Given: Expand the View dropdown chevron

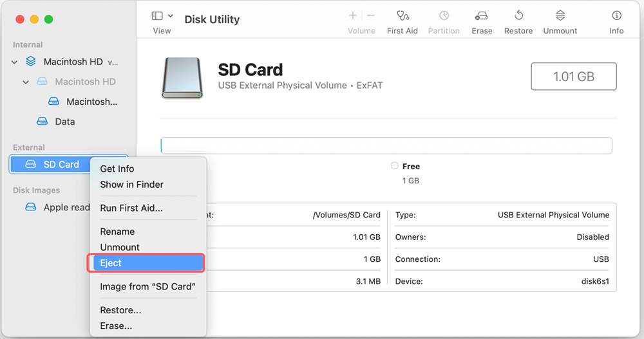Looking at the screenshot, I should [171, 16].
